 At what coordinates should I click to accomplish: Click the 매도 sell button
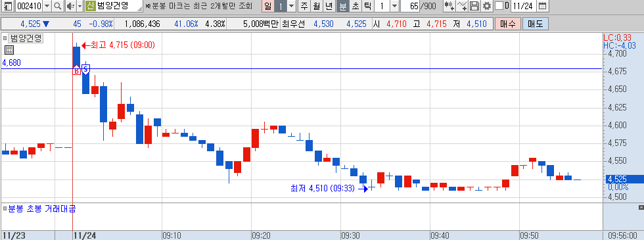(x=535, y=24)
